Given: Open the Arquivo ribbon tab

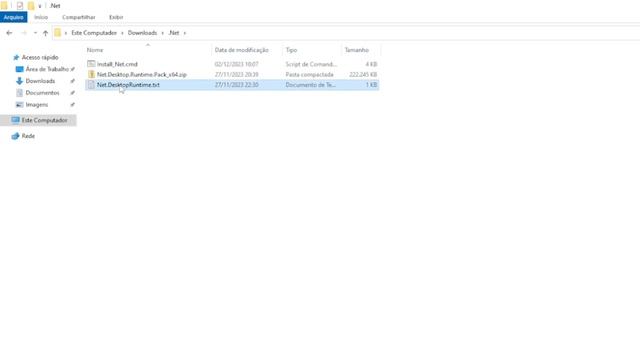Looking at the screenshot, I should point(13,17).
